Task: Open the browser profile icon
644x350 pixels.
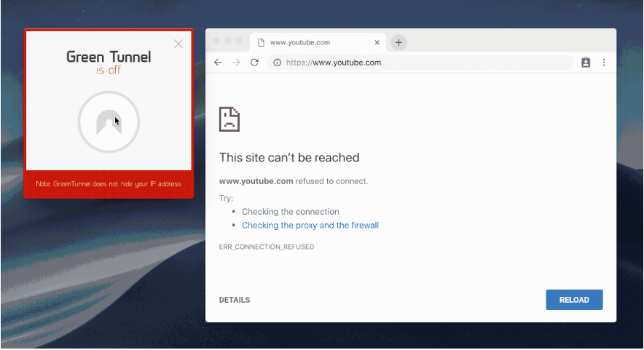Action: [586, 63]
